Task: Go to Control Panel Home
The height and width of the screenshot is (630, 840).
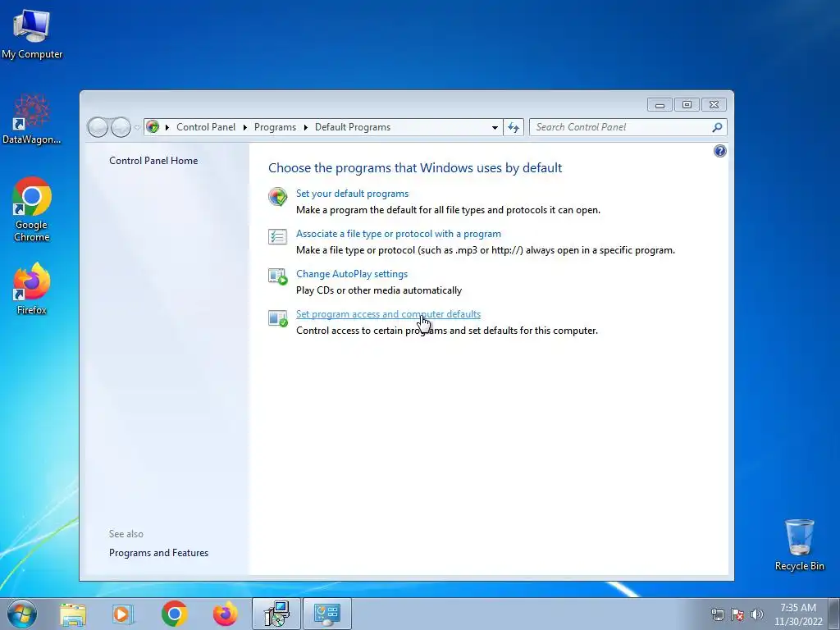Action: [153, 161]
